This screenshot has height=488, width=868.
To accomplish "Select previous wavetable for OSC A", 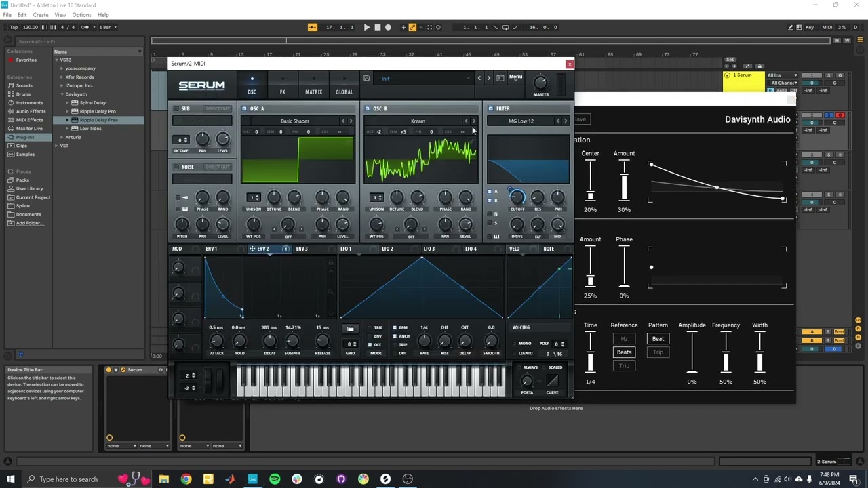I will tap(343, 121).
